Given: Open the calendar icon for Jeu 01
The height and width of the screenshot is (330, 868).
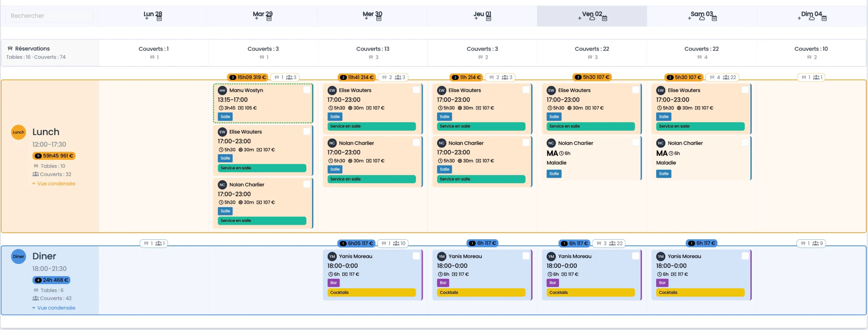Looking at the screenshot, I should point(488,18).
